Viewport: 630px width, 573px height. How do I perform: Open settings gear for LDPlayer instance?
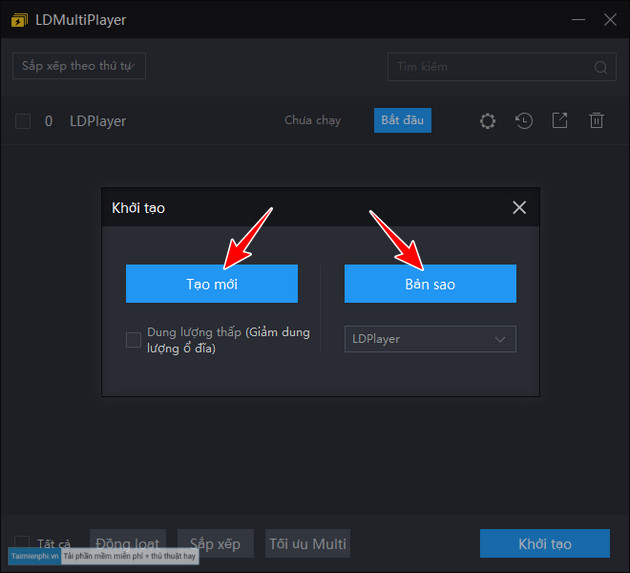[487, 121]
